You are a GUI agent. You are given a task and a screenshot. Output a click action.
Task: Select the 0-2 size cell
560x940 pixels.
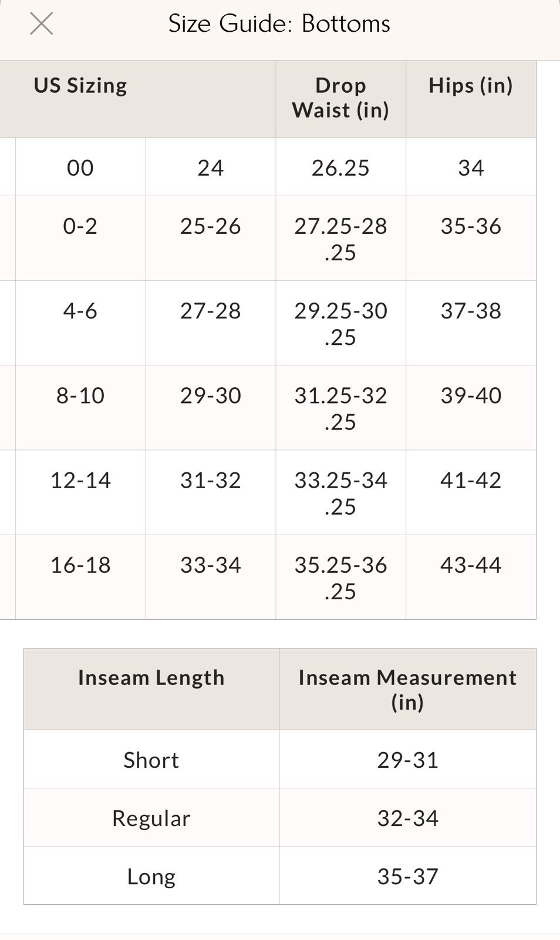click(80, 239)
